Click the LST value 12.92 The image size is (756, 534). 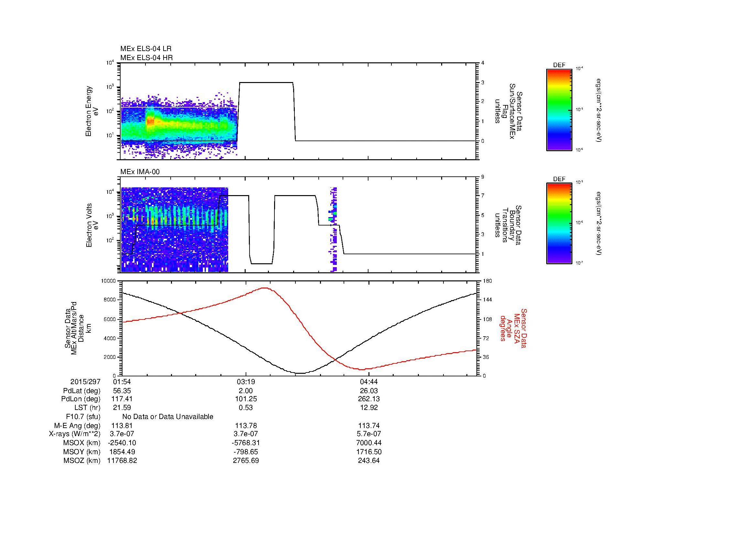tap(369, 408)
